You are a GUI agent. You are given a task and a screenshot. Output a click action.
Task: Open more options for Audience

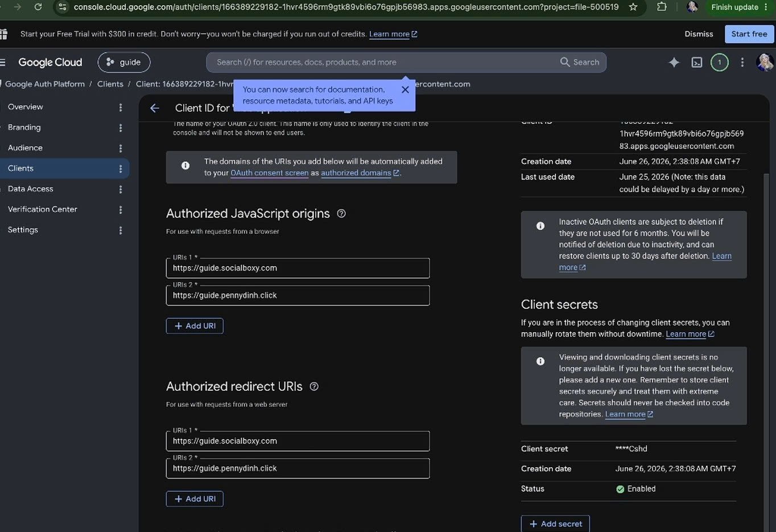pyautogui.click(x=121, y=149)
